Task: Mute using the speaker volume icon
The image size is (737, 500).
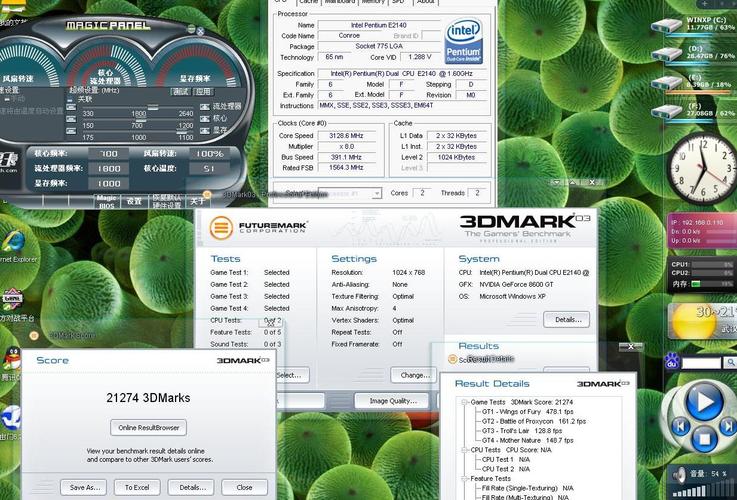Action: (x=679, y=475)
